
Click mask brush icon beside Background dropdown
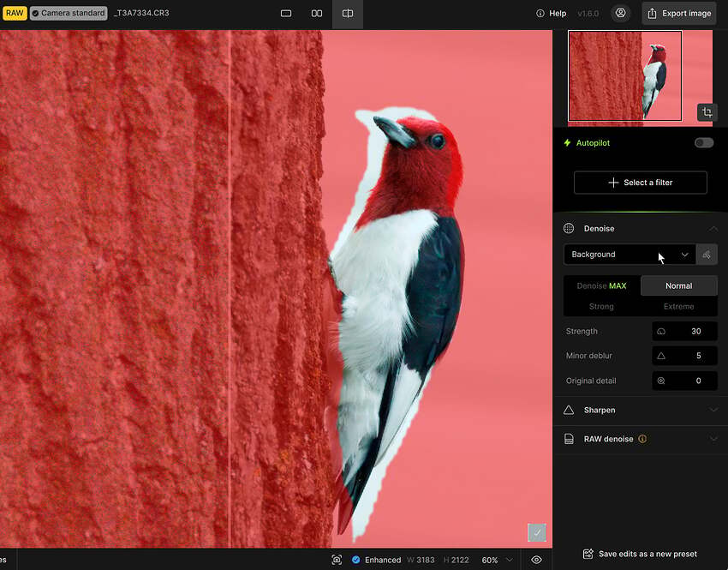click(x=707, y=255)
